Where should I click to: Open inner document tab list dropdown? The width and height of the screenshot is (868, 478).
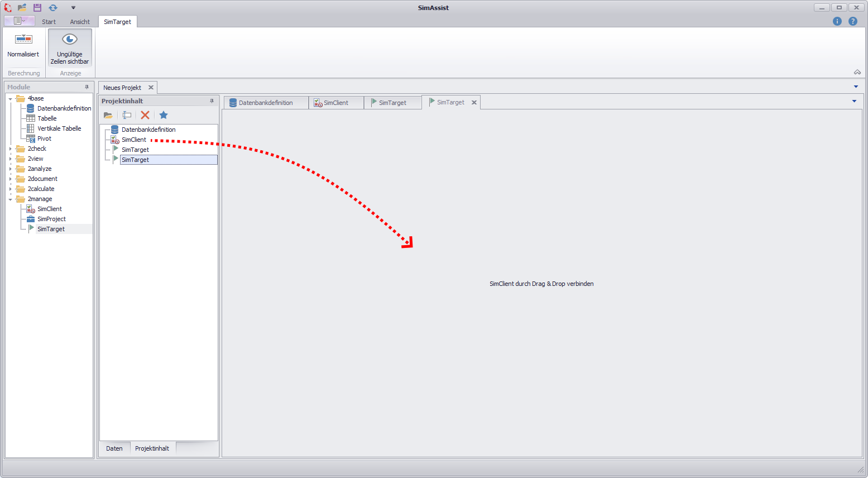tap(854, 101)
